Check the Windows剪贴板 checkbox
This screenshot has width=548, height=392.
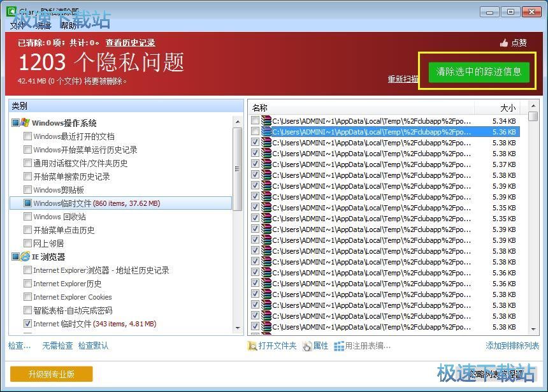(27, 189)
